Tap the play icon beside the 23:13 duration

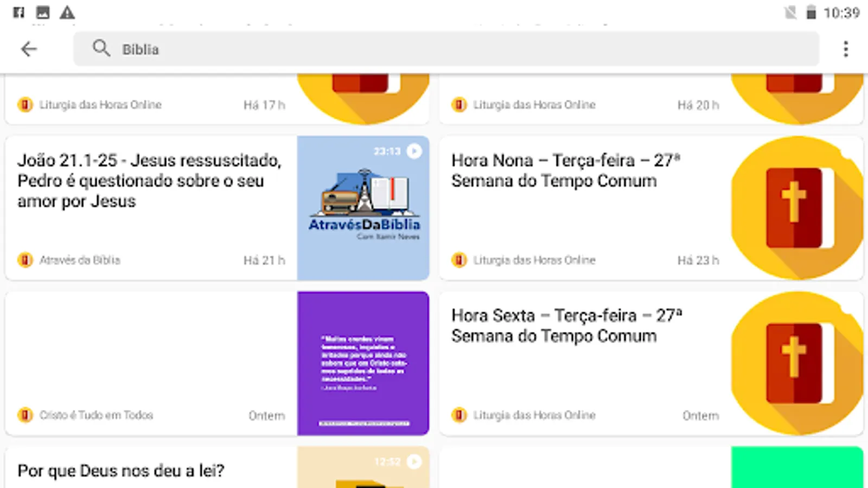click(x=414, y=151)
